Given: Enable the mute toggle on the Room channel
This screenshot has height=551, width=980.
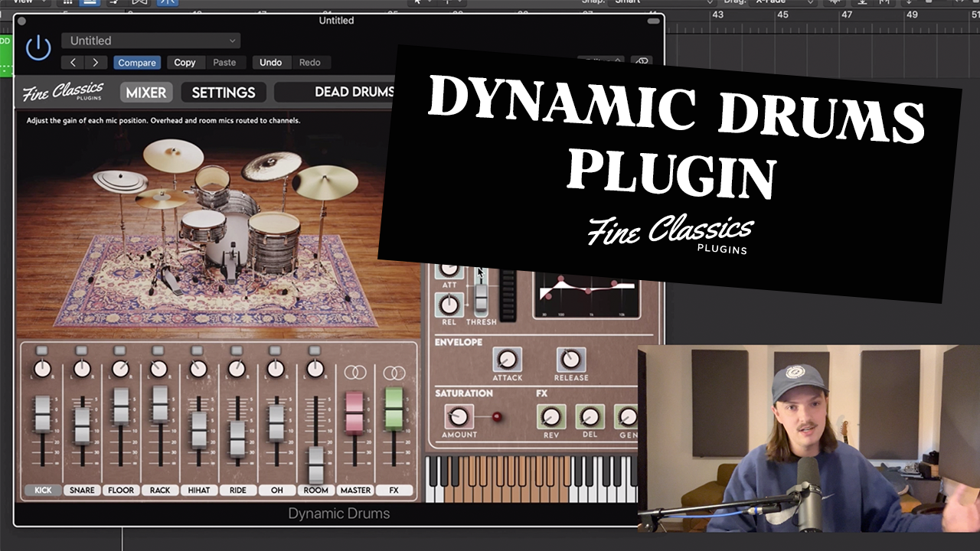Looking at the screenshot, I should pyautogui.click(x=315, y=349).
